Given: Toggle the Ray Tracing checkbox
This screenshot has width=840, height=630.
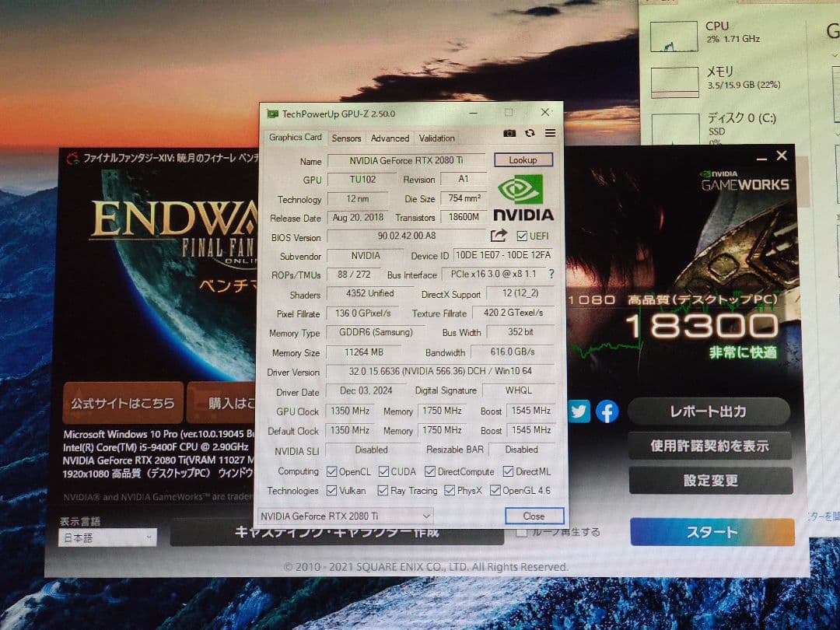Looking at the screenshot, I should 383,490.
